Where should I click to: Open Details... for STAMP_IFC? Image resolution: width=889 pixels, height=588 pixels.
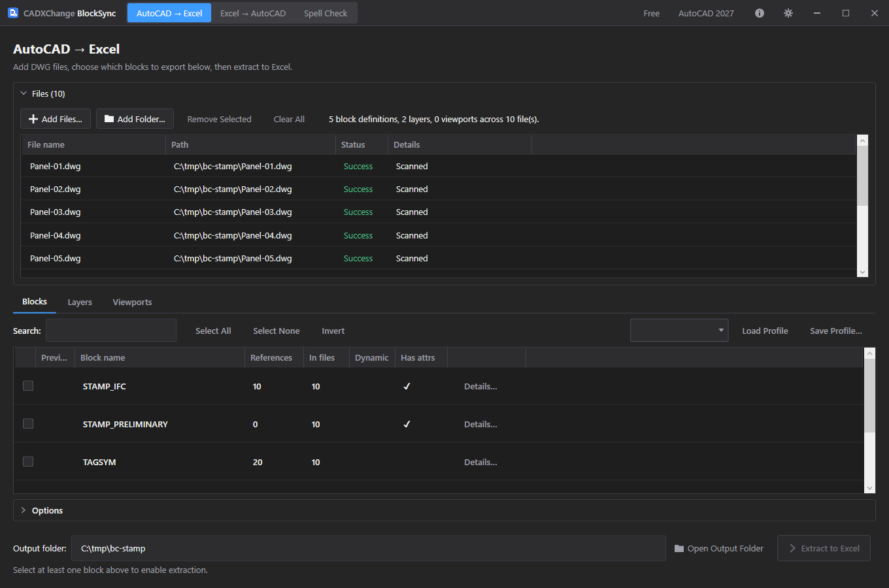480,386
